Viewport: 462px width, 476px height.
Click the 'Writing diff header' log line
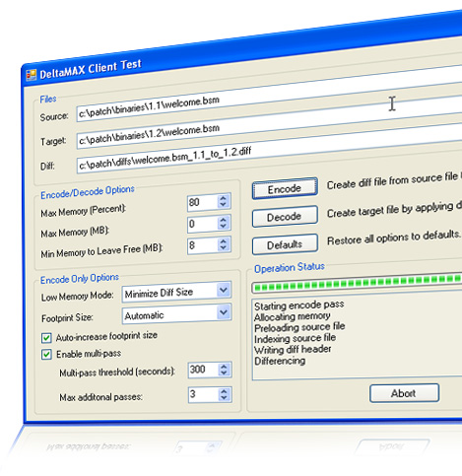293,350
